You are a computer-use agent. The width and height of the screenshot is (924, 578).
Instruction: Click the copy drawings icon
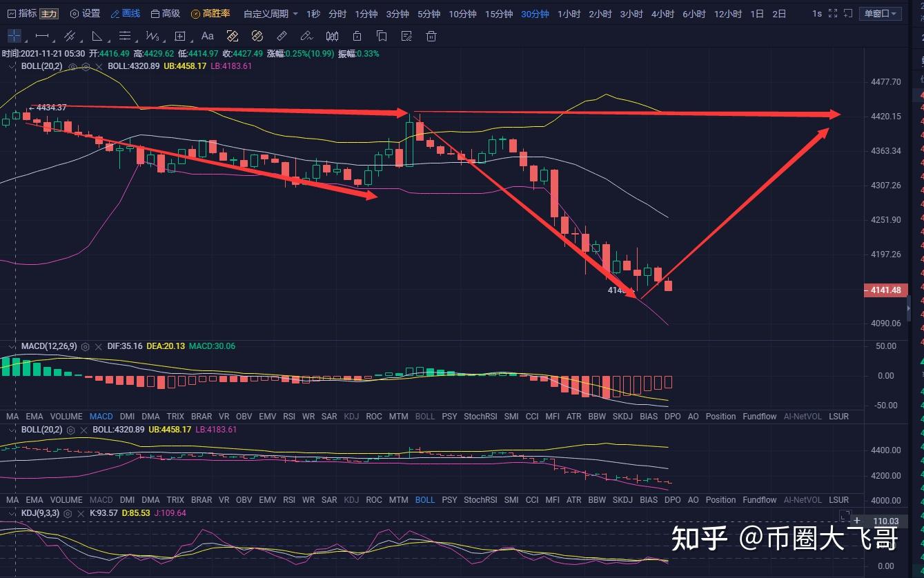(381, 36)
